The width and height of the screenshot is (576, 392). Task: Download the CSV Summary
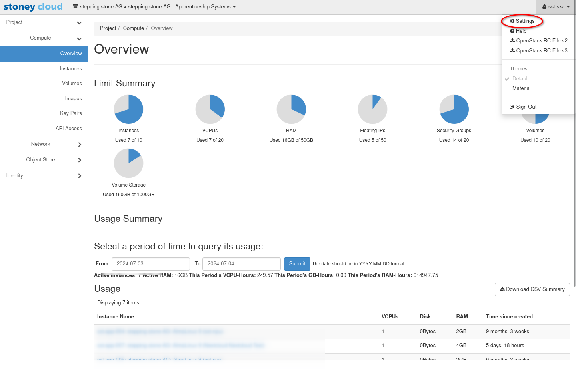click(532, 289)
